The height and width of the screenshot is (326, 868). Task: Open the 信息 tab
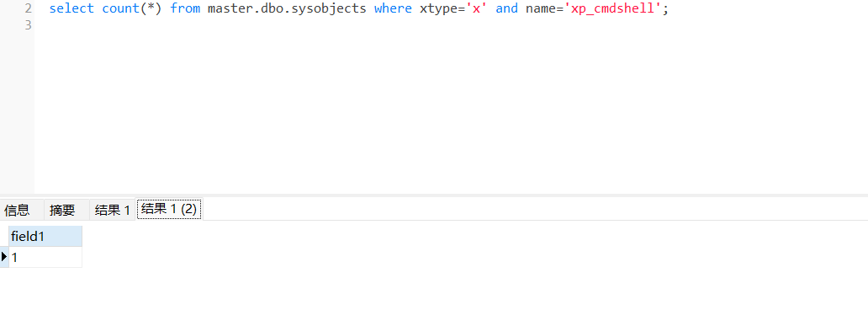click(17, 210)
